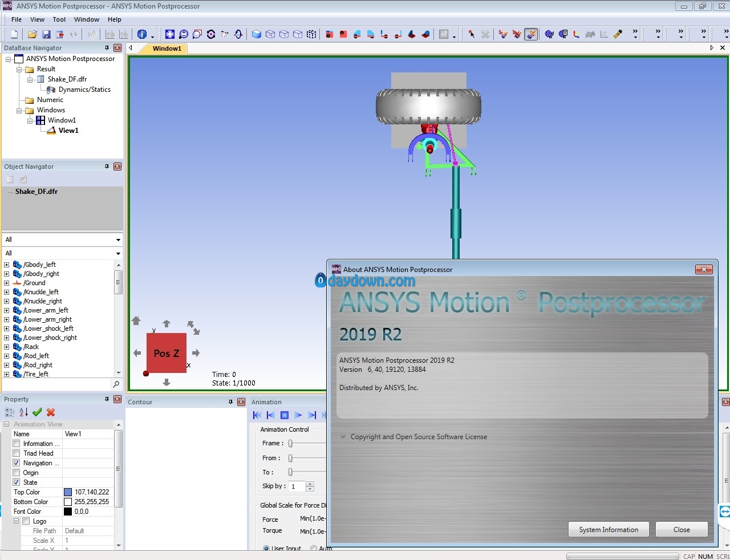This screenshot has width=730, height=560.
Task: Click the green checkmark apply icon
Action: [x=37, y=412]
